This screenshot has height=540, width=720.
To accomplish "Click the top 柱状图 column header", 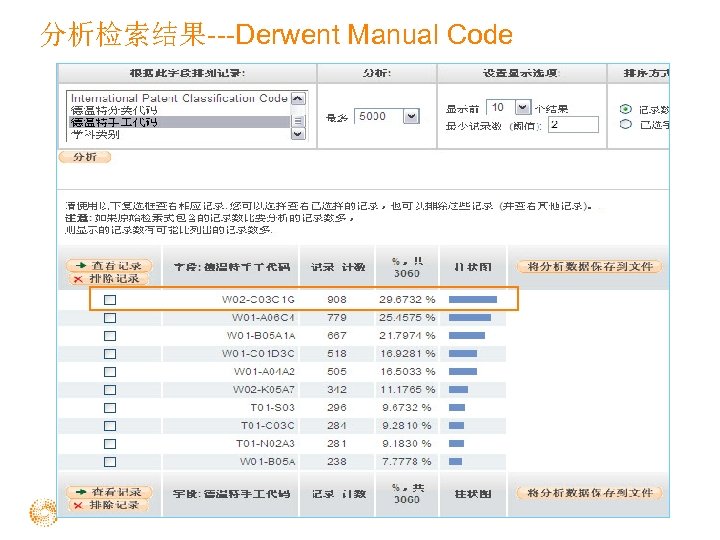I will click(473, 267).
